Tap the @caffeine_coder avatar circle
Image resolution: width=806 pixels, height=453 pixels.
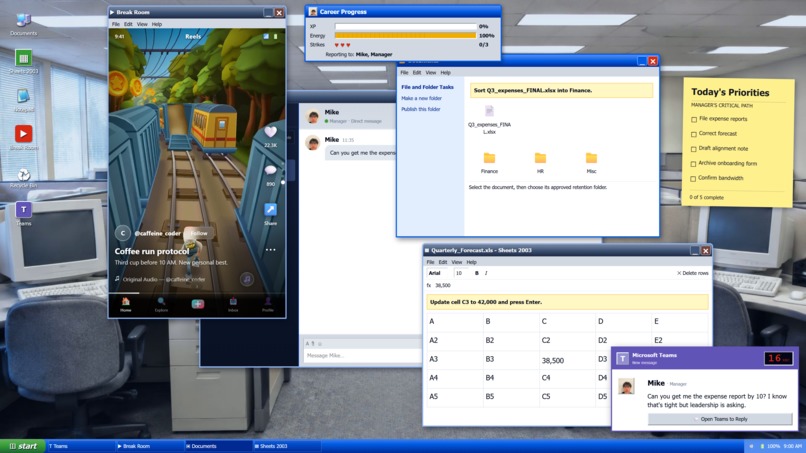point(122,233)
